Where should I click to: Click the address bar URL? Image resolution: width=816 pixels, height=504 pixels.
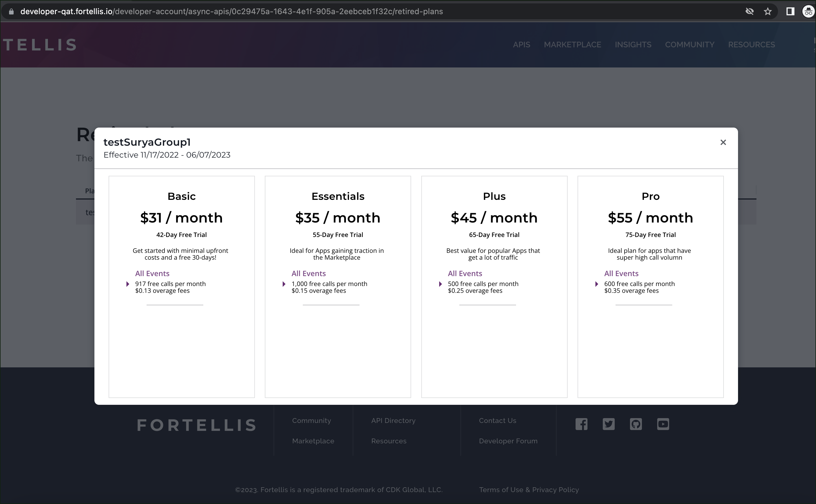click(x=231, y=12)
